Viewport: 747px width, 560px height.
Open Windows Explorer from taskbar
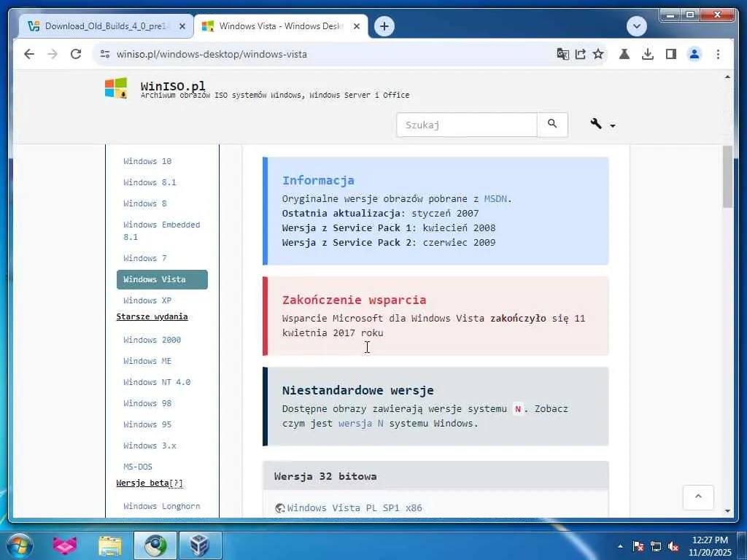coord(110,545)
